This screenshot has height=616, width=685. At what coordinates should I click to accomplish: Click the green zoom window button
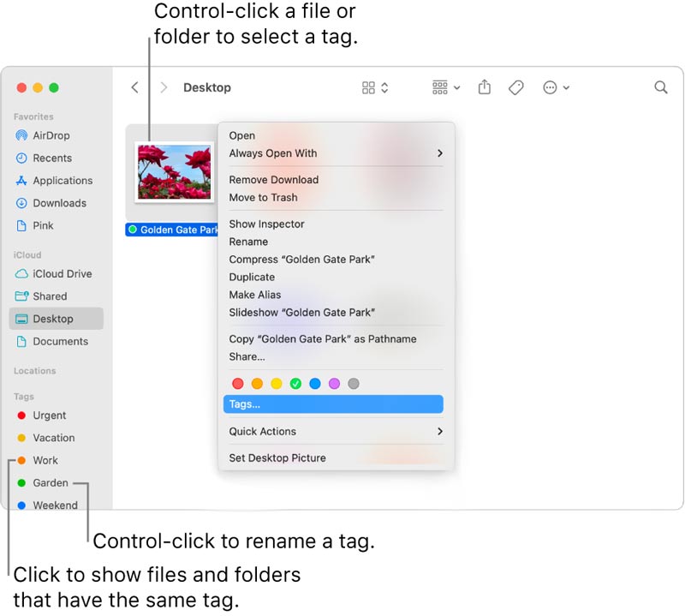pyautogui.click(x=54, y=87)
